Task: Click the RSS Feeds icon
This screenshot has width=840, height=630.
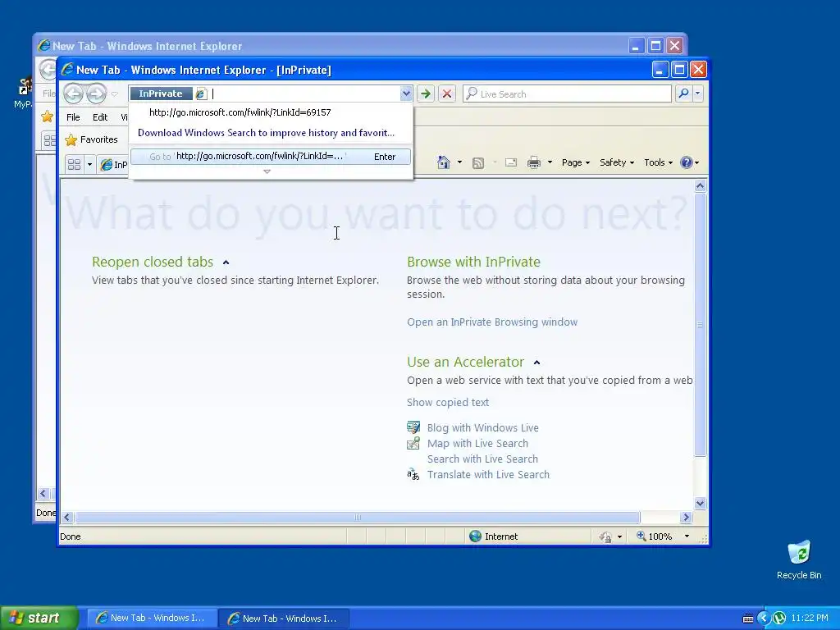Action: pyautogui.click(x=478, y=163)
